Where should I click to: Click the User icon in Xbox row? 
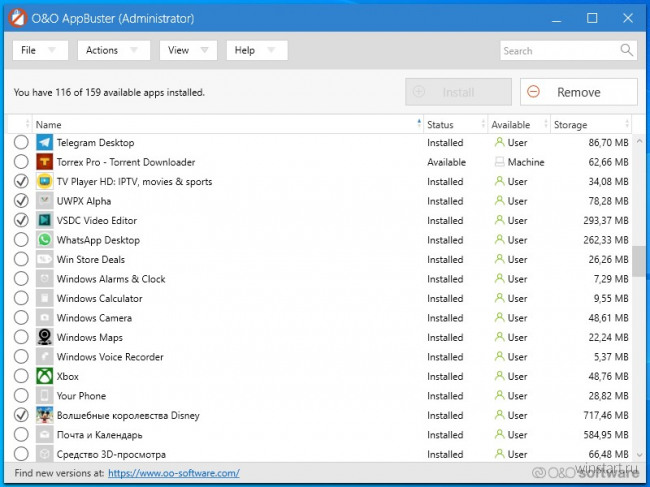500,376
